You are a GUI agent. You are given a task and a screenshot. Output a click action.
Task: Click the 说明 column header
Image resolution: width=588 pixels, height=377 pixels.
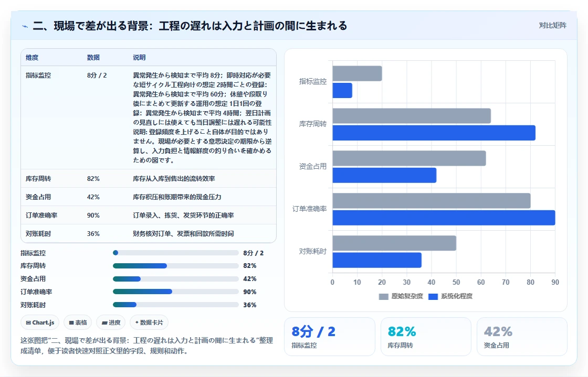tap(139, 57)
